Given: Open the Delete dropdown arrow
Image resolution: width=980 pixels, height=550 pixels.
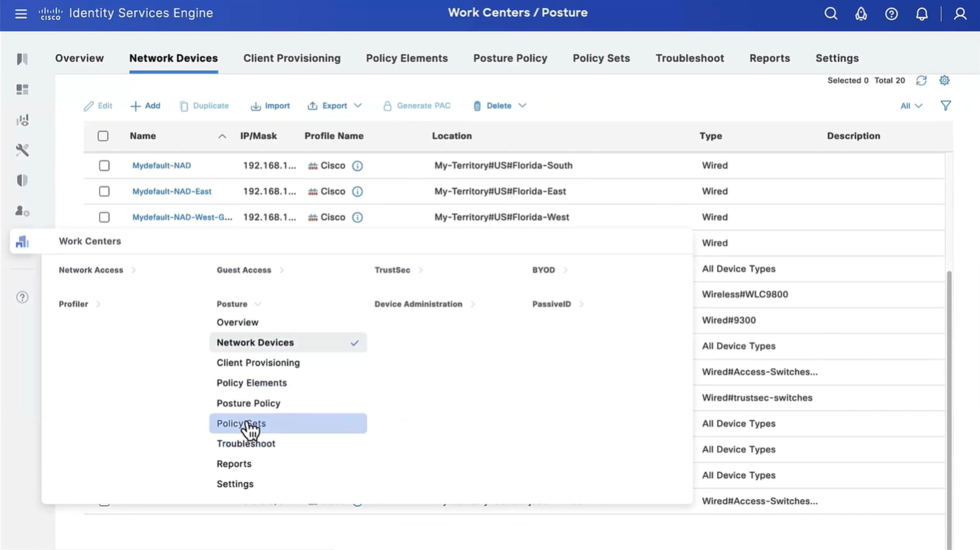Looking at the screenshot, I should 522,106.
